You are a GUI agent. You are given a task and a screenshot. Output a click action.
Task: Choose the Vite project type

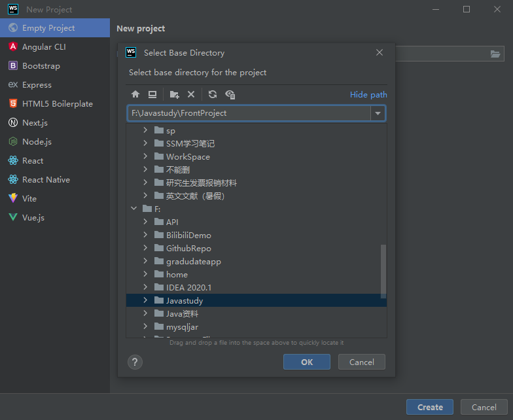pos(55,199)
